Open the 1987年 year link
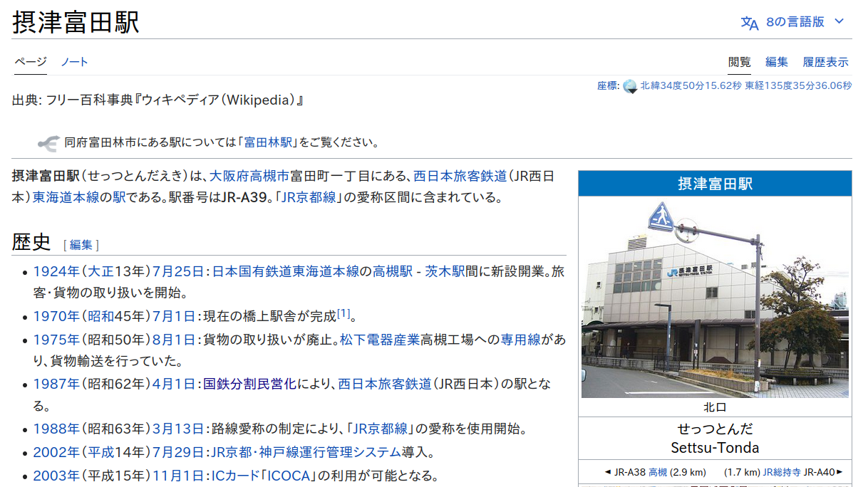The width and height of the screenshot is (868, 487). pos(56,384)
